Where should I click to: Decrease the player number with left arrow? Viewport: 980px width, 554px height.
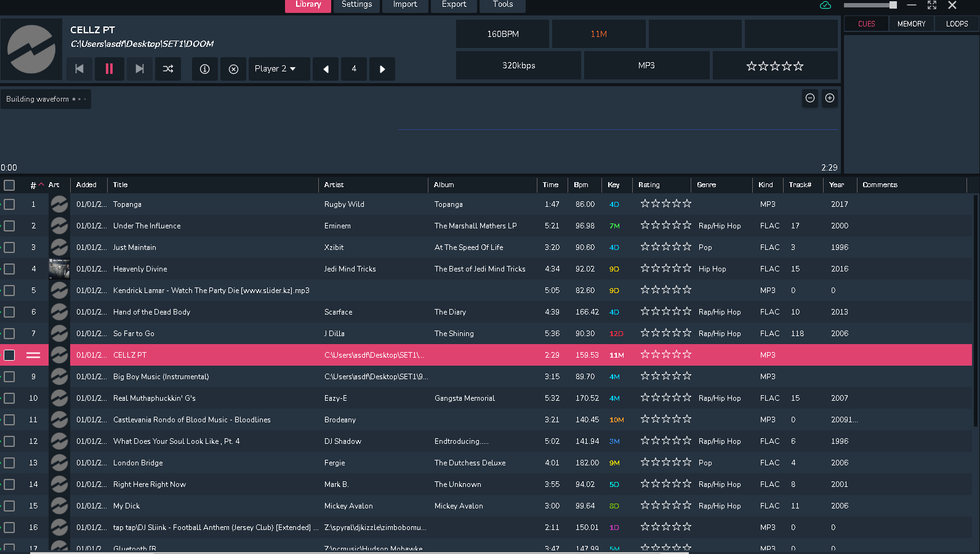coord(326,69)
